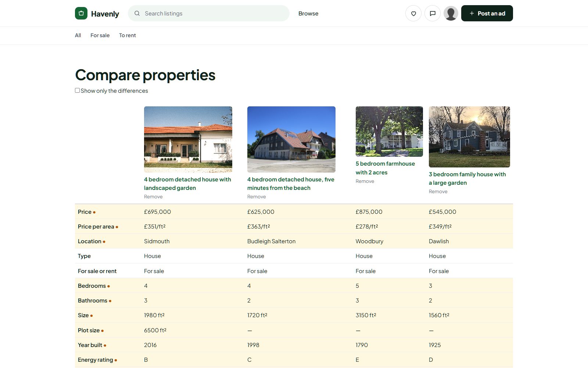The height and width of the screenshot is (368, 588).
Task: Open the landscaped garden house photo
Action: (188, 139)
